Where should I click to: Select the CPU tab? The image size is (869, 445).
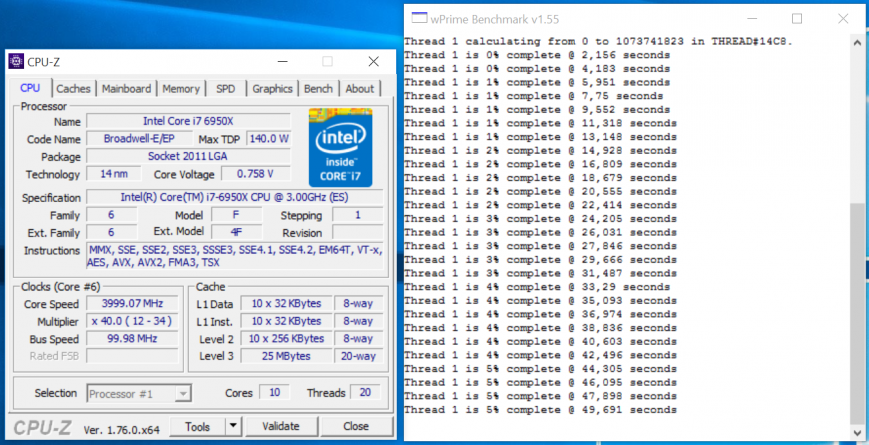(30, 88)
